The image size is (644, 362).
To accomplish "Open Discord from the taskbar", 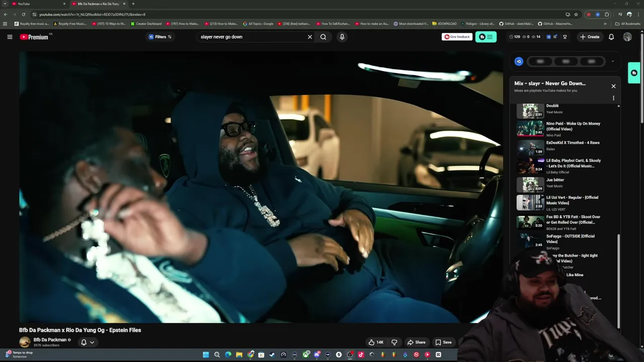I will coord(316,354).
